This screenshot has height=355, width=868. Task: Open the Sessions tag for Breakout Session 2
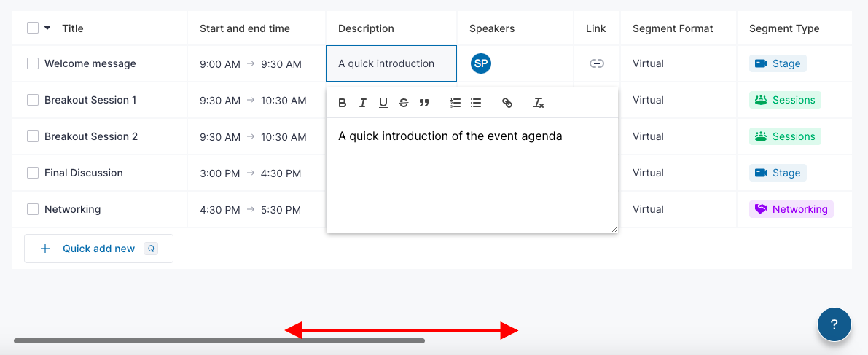point(785,136)
